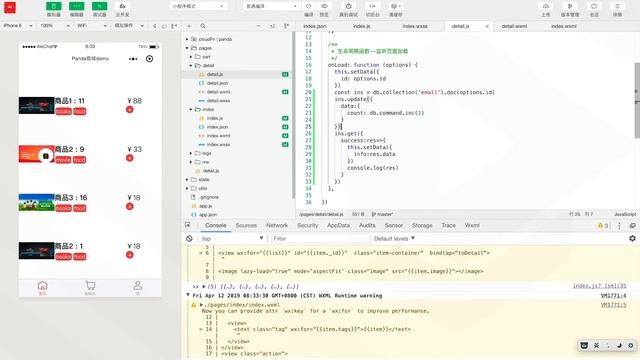Click the switch to background icon
This screenshot has height=360, width=640.
(x=372, y=6)
